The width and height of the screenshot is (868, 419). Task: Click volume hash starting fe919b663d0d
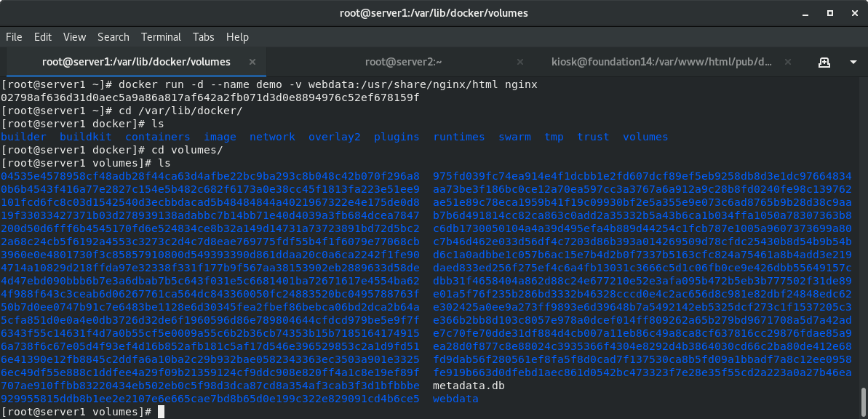pos(642,372)
